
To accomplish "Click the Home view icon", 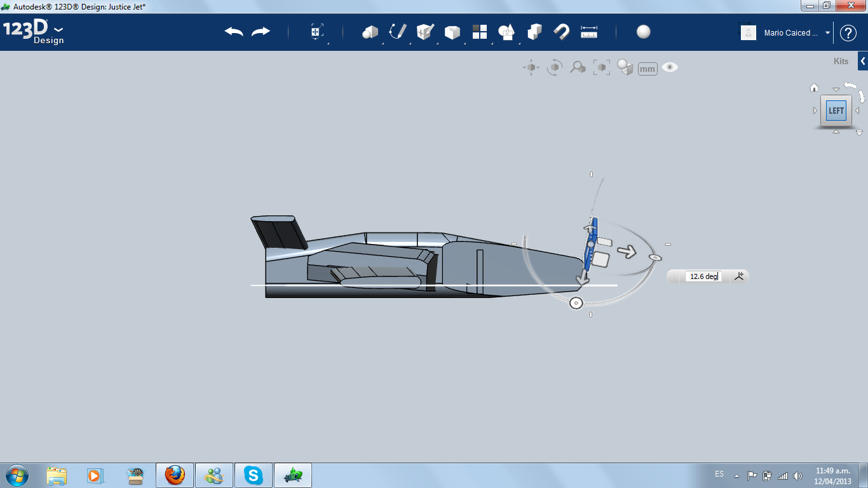I will (x=814, y=88).
